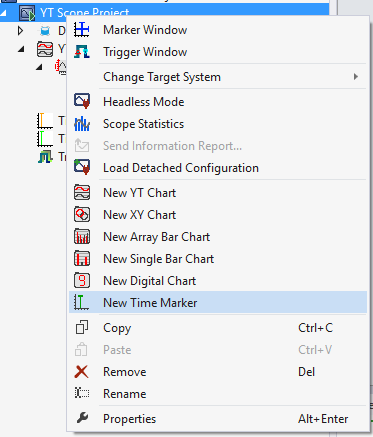Screen dimensions: 373x437
Task: Click the New Time Marker icon
Action: point(82,302)
